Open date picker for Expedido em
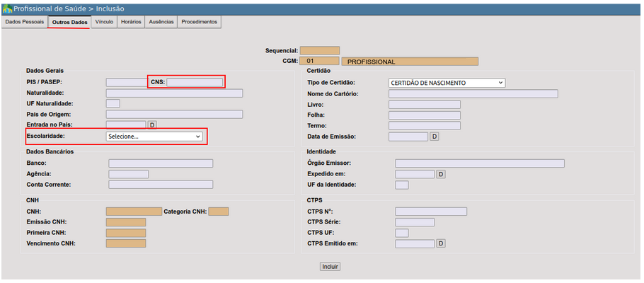 pos(441,174)
